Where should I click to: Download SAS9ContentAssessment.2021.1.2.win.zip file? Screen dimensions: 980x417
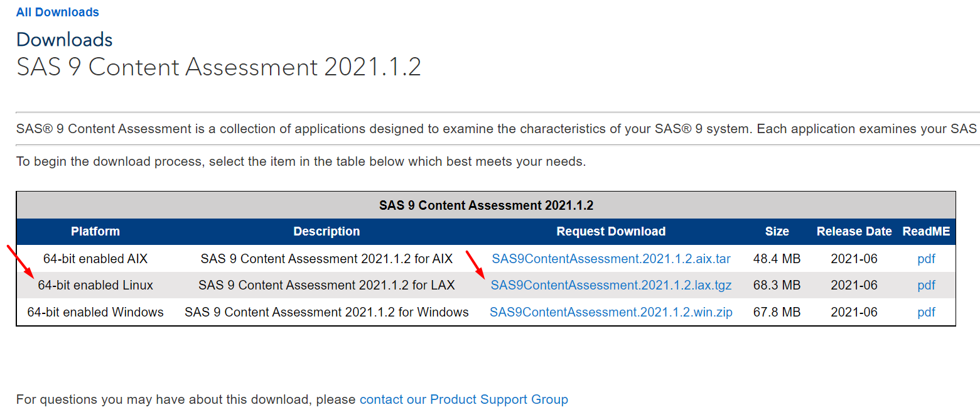click(x=611, y=312)
